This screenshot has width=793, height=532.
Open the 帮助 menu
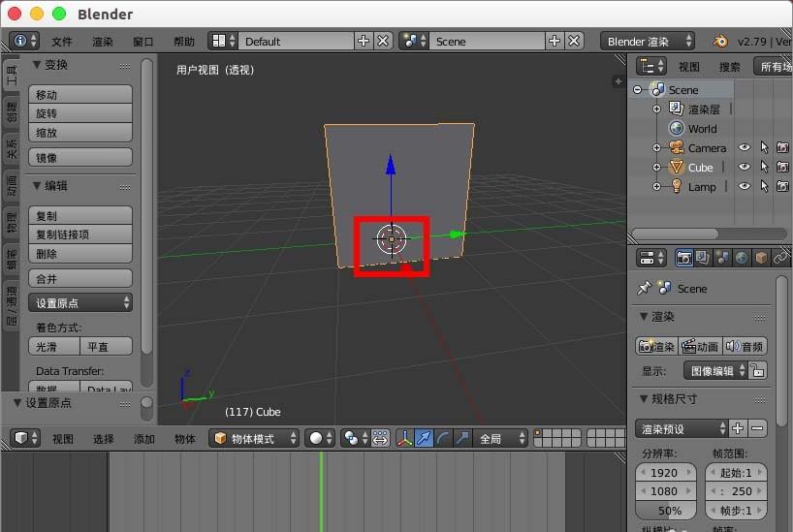pyautogui.click(x=184, y=42)
